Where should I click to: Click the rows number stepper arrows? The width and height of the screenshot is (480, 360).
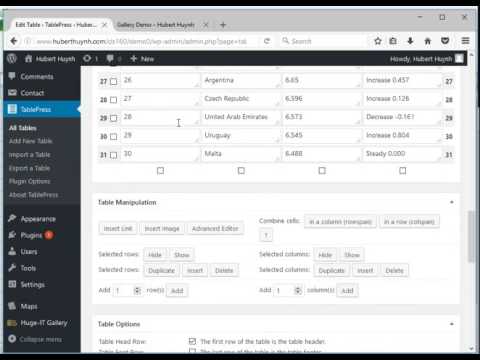(137, 291)
